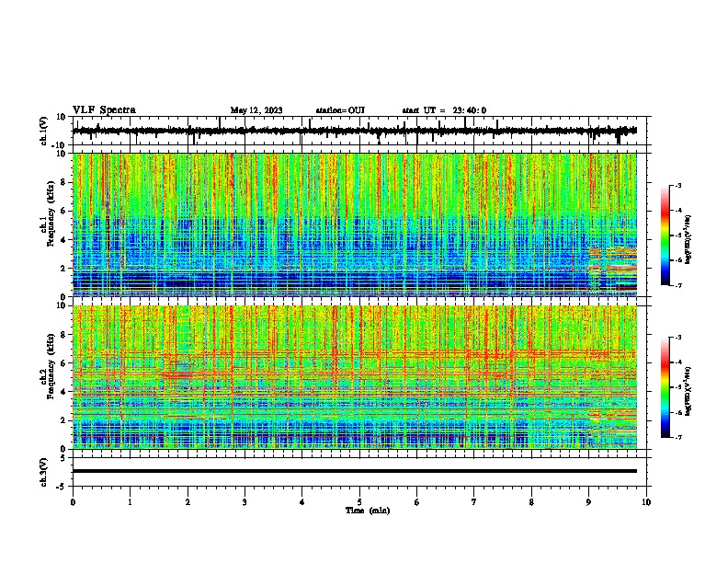
Task: Click the time axis tick label "7"
Action: click(474, 502)
